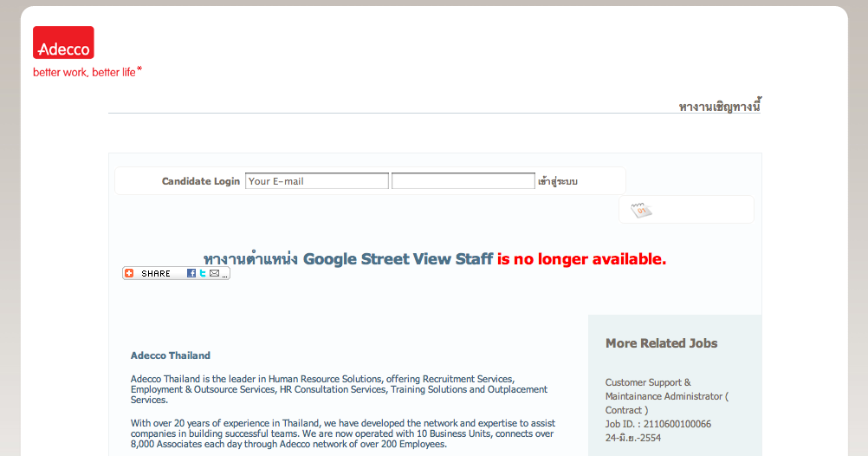Screen dimensions: 868x456
Task: Focus the Your E-mail login field
Action: pos(317,181)
